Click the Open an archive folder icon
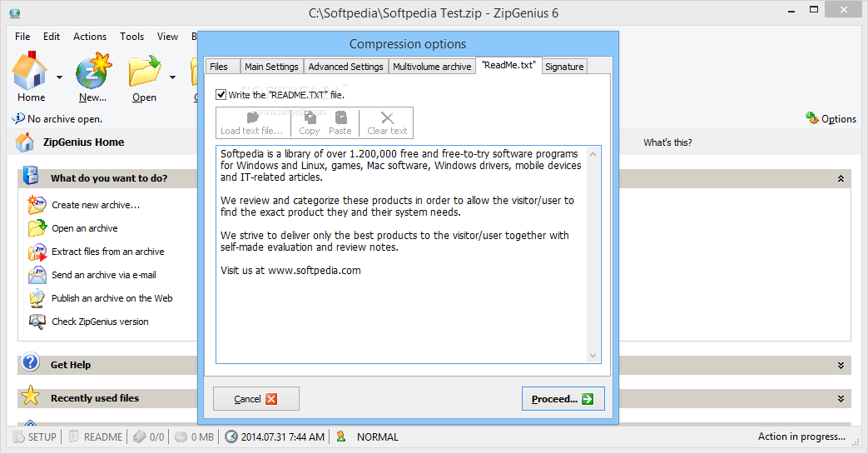 [37, 227]
